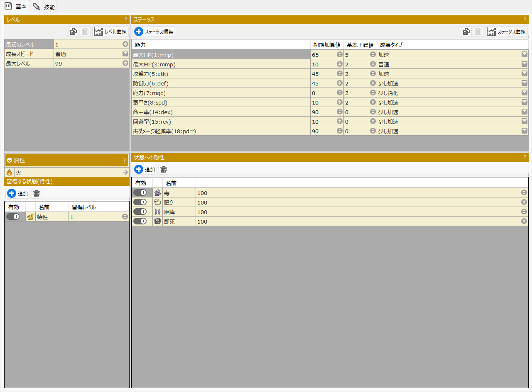532x392 pixels.
Task: Click the help icon in レベル header
Action: coord(125,19)
